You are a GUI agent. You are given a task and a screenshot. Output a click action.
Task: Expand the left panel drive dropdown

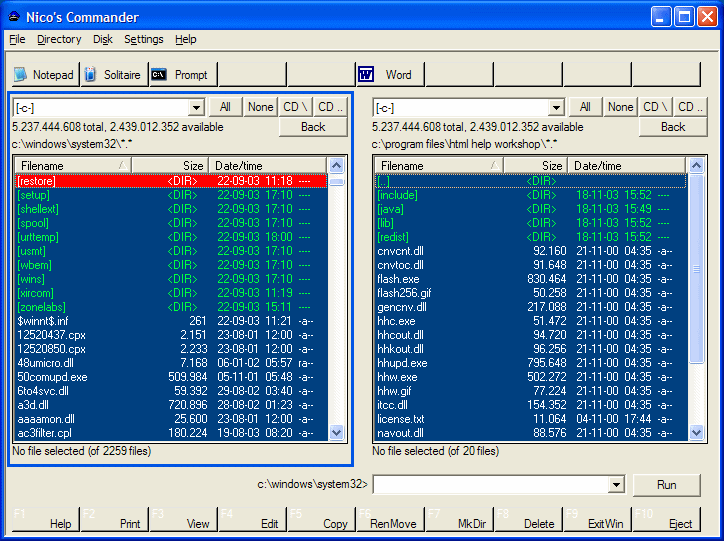click(x=196, y=108)
